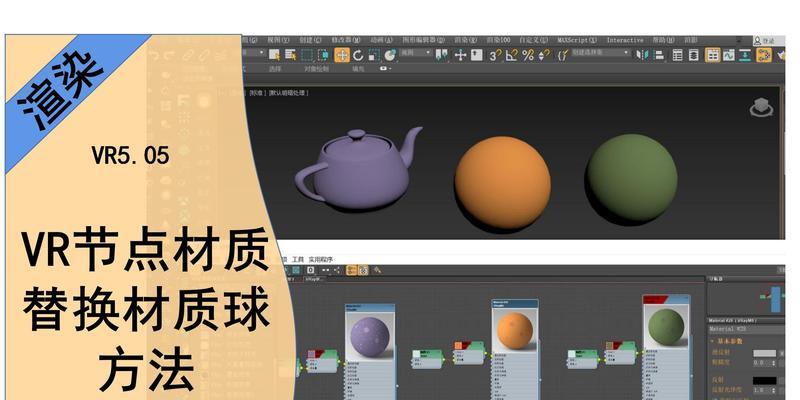
Task: Toggle the Spinner Snap icon
Action: point(544,55)
